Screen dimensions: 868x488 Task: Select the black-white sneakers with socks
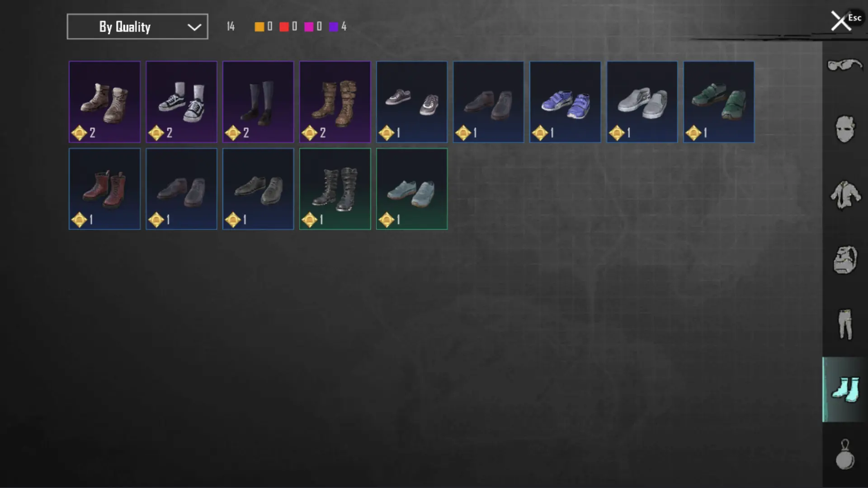181,102
